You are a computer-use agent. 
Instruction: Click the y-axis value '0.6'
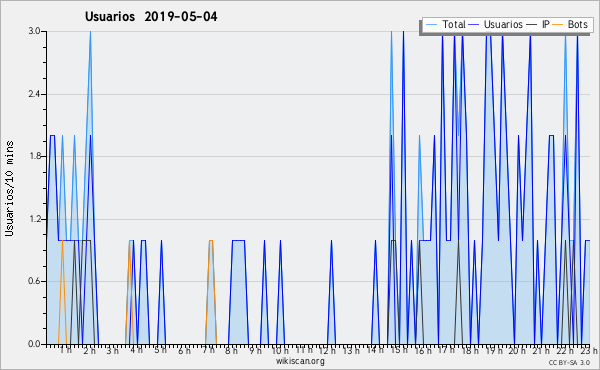pos(35,282)
